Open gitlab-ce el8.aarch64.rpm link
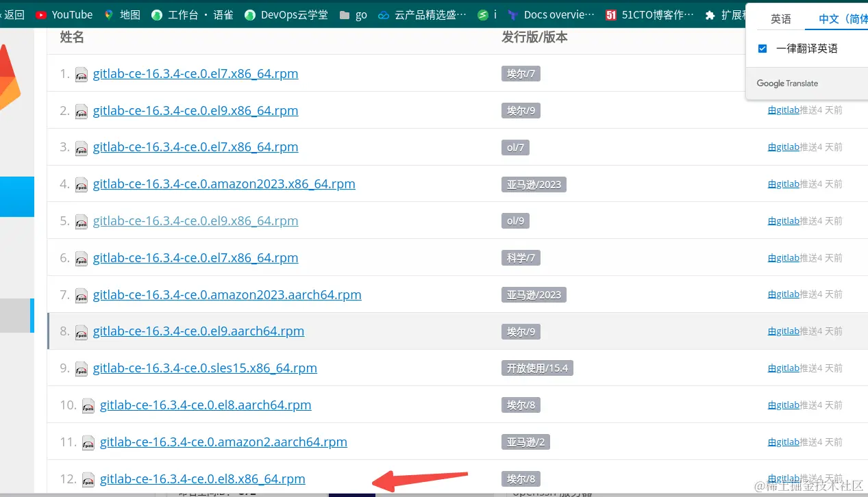This screenshot has width=868, height=497. (206, 405)
